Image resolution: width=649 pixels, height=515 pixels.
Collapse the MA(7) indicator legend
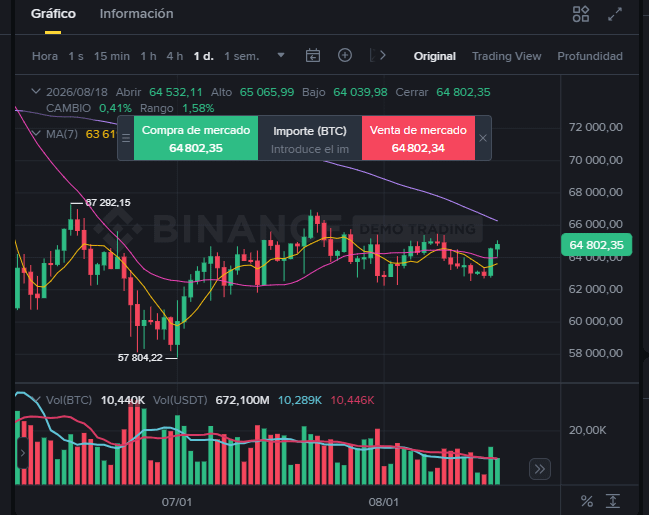[36, 133]
